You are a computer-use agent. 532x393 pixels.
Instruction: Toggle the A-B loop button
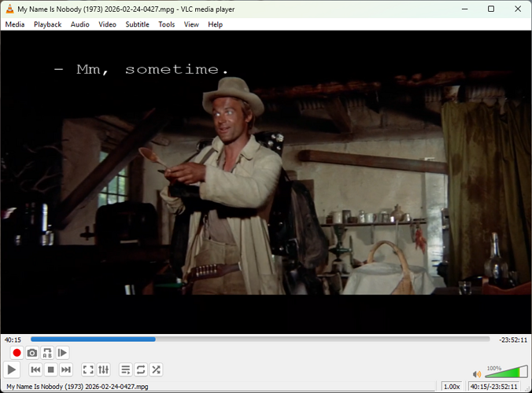(47, 353)
